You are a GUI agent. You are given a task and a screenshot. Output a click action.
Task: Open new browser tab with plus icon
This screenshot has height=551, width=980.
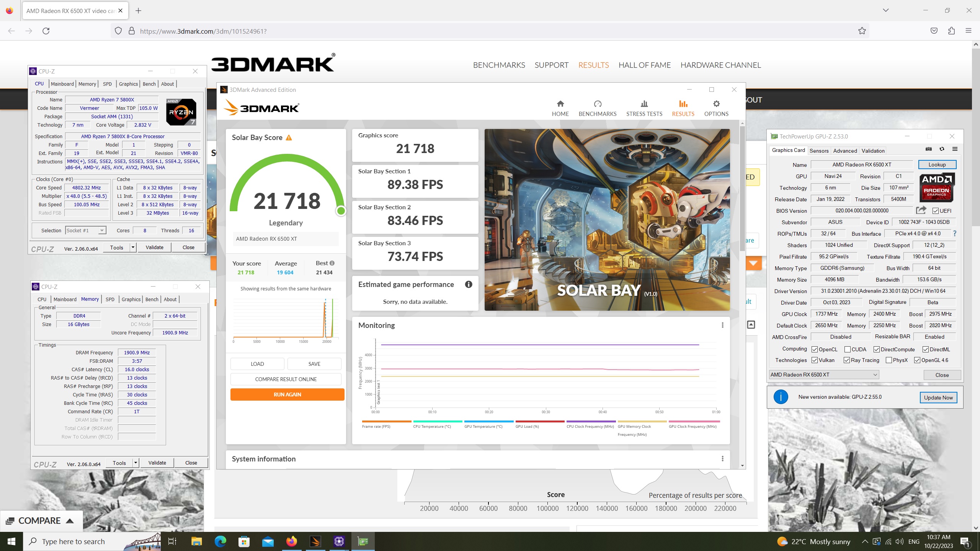click(x=139, y=11)
